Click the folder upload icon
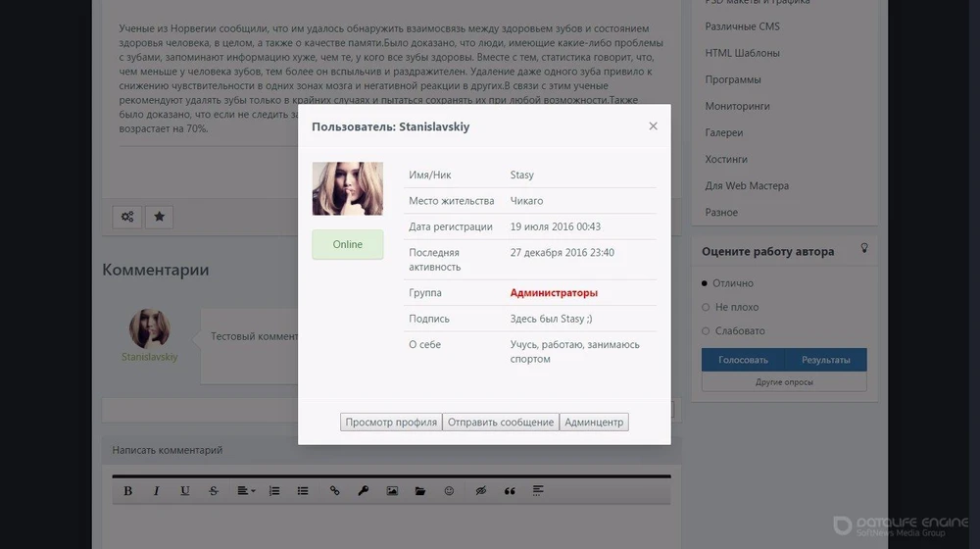The height and width of the screenshot is (549, 980). tap(420, 491)
